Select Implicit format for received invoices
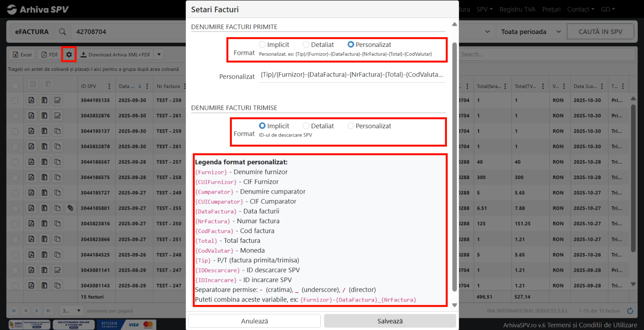Screen dimensions: 644x330 click(262, 45)
